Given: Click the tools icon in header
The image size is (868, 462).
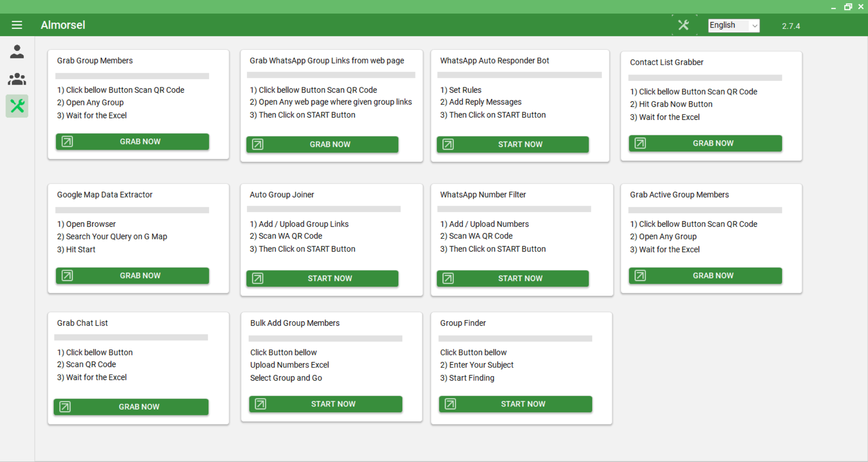Looking at the screenshot, I should pyautogui.click(x=684, y=25).
